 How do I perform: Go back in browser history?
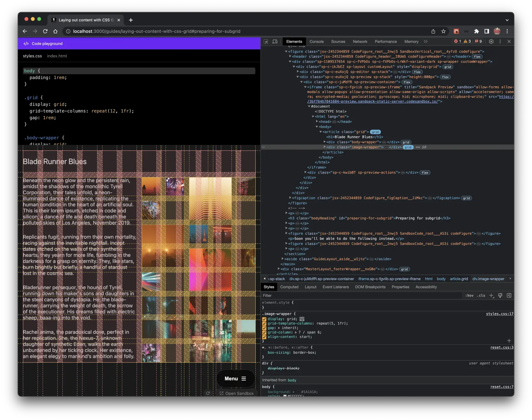[x=25, y=31]
